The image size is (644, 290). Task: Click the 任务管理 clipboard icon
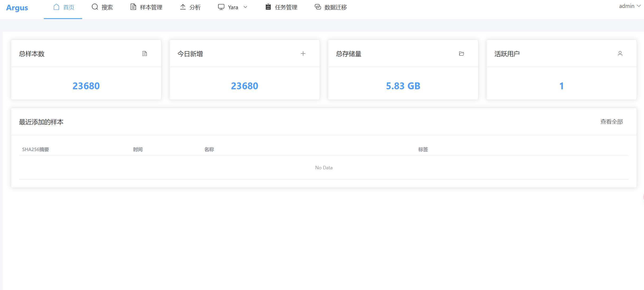click(x=268, y=7)
